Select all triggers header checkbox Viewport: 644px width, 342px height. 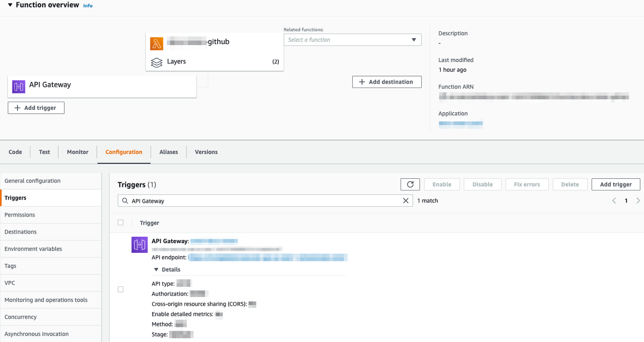(121, 222)
